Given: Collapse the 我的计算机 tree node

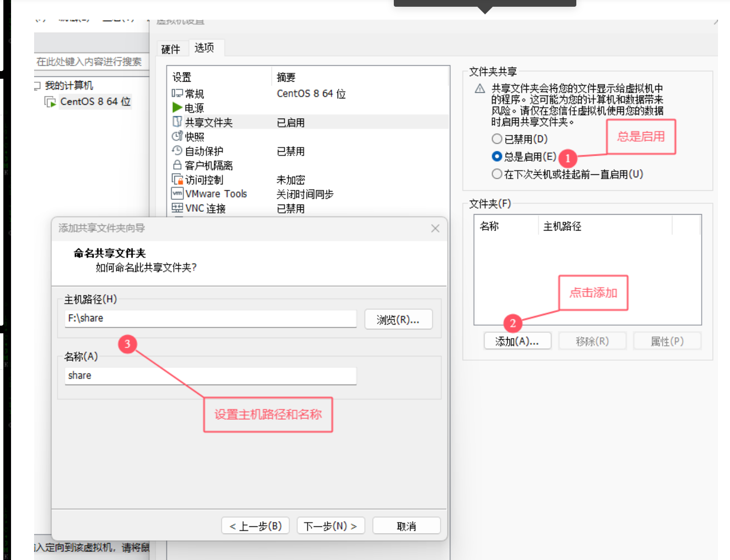Looking at the screenshot, I should coord(37,86).
